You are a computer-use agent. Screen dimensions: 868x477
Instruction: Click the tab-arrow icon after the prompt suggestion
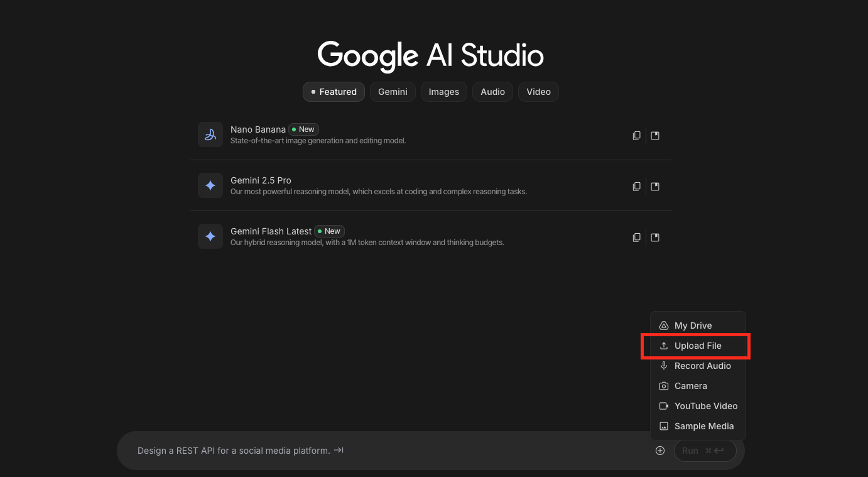pyautogui.click(x=339, y=450)
